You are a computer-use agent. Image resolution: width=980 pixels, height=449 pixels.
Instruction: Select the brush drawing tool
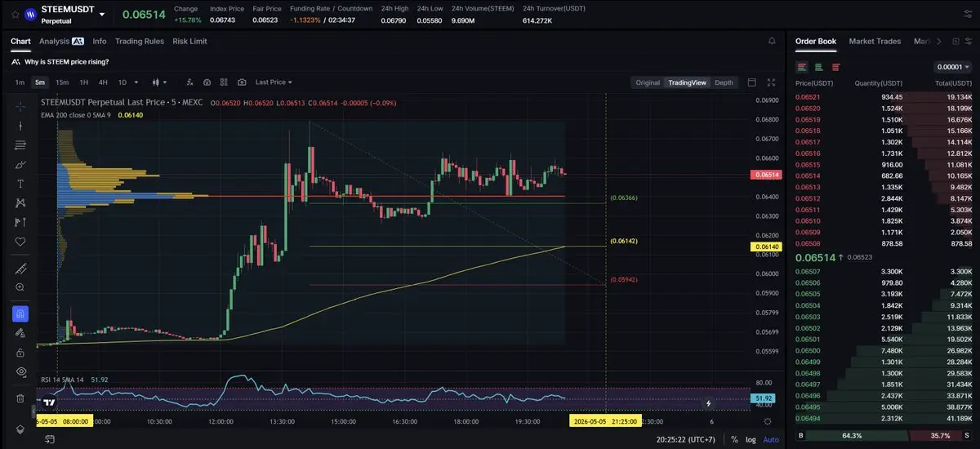20,164
